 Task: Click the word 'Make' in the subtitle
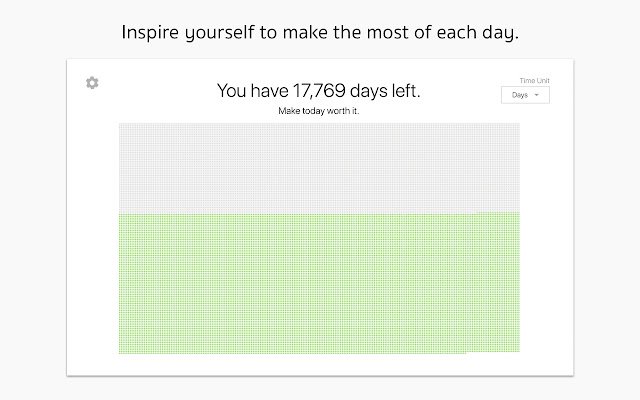pos(289,111)
